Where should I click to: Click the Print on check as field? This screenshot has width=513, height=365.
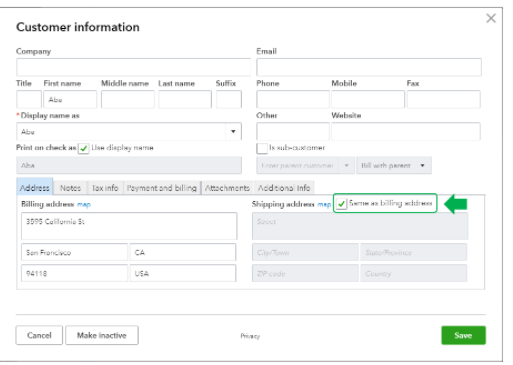(x=129, y=165)
